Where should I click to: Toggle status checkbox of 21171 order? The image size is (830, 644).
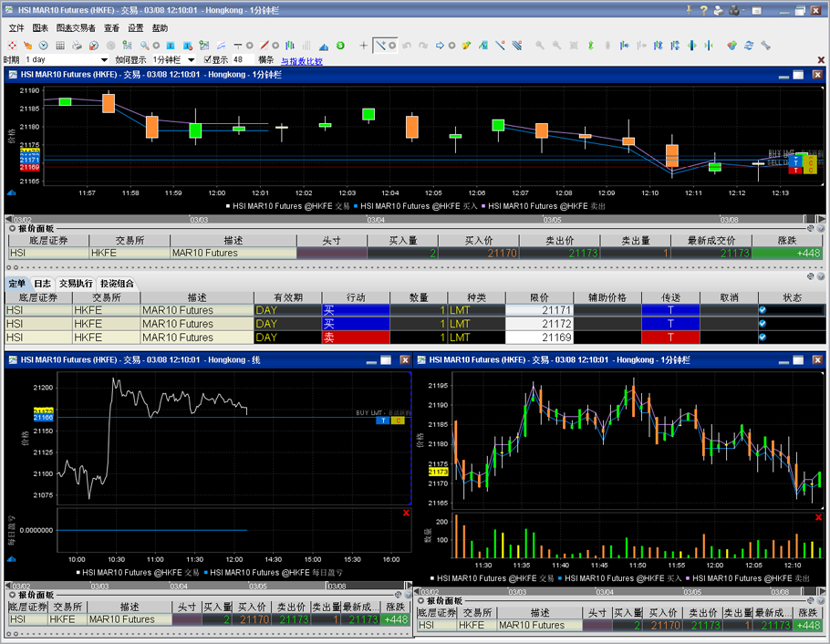763,310
